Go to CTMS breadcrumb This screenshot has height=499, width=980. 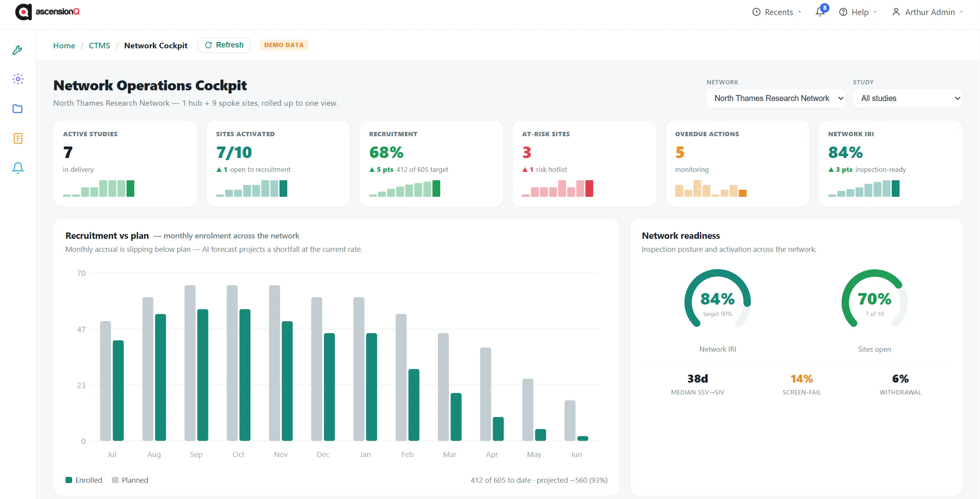(99, 46)
